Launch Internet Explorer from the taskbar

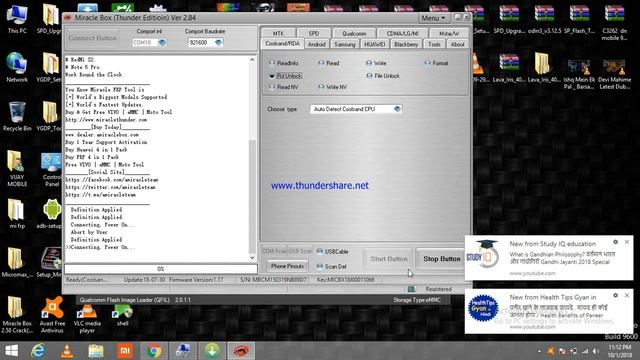click(x=38, y=351)
